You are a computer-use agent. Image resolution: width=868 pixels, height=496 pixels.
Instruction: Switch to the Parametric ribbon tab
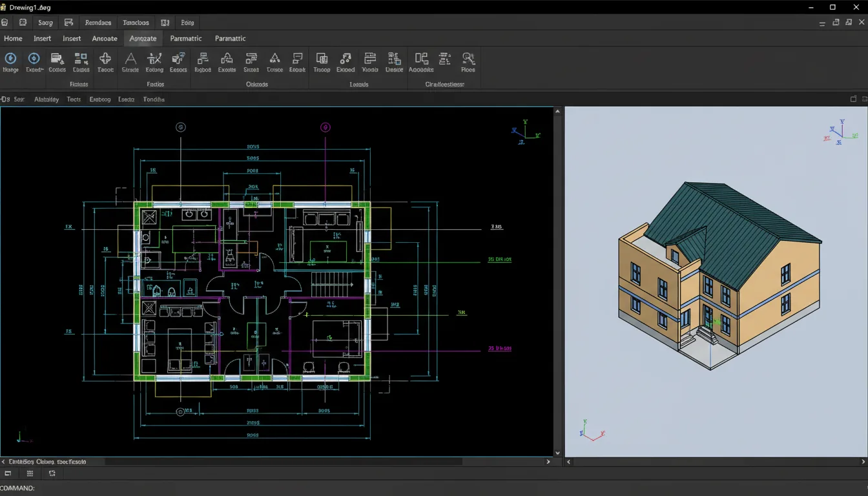click(x=185, y=38)
